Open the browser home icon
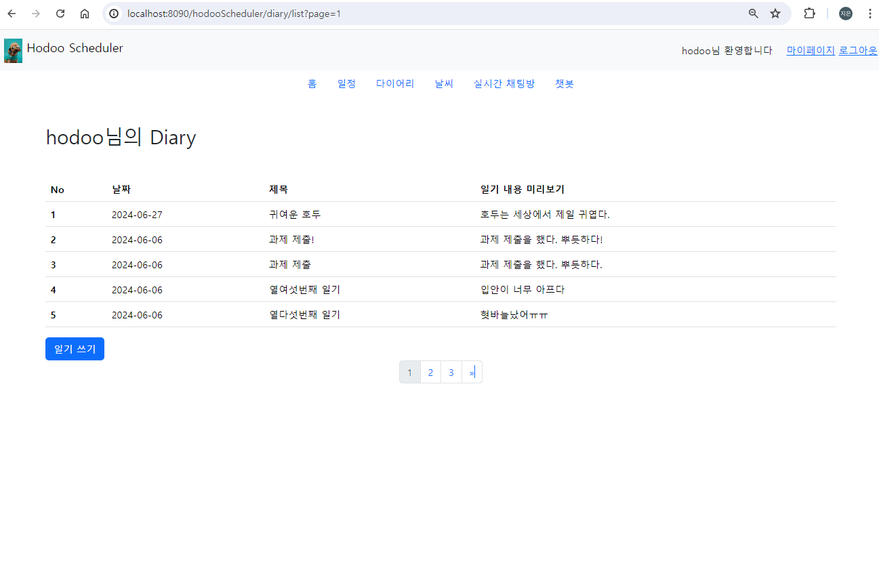This screenshot has width=879, height=588. (85, 14)
